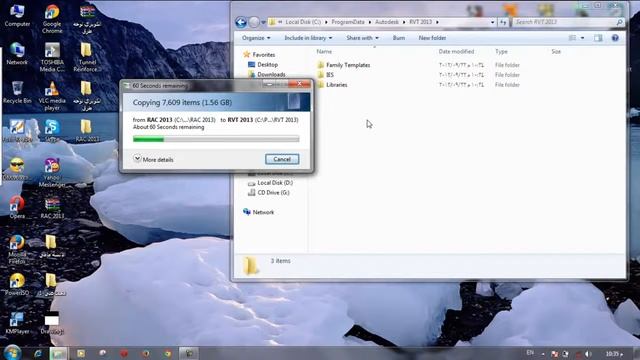Select the Family Templates folder
640x360 pixels.
[344, 65]
